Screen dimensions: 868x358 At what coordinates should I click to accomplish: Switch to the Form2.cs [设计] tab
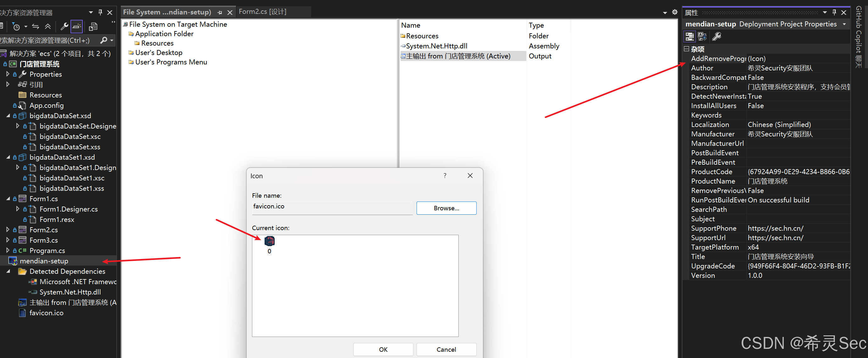(262, 12)
